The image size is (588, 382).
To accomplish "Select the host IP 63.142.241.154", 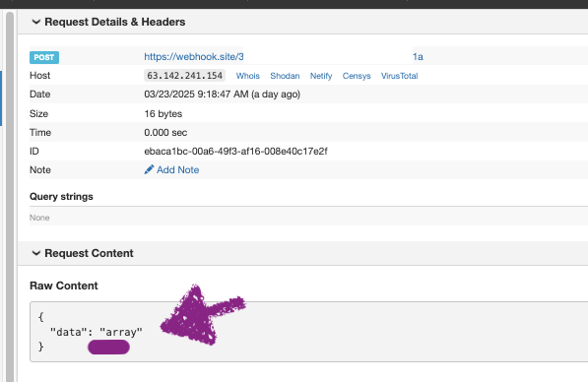I will tap(184, 76).
